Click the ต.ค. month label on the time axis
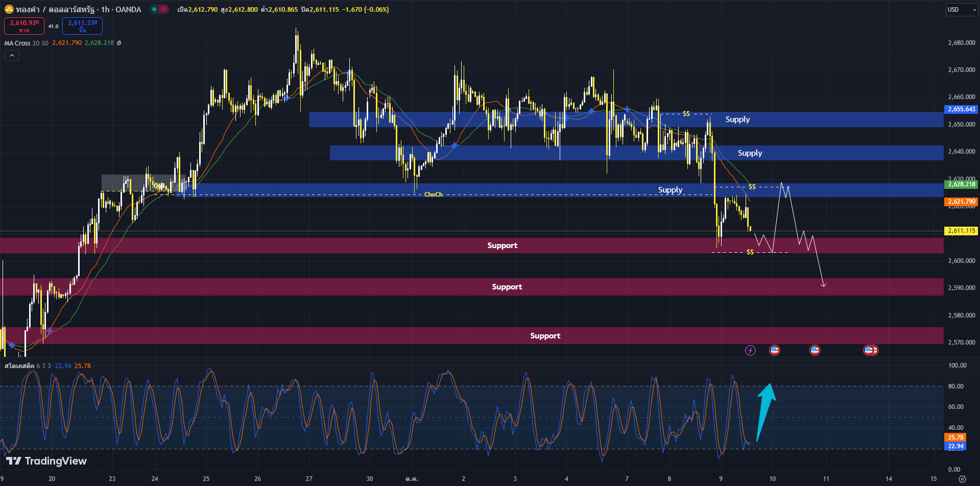980x486 pixels. pos(412,479)
